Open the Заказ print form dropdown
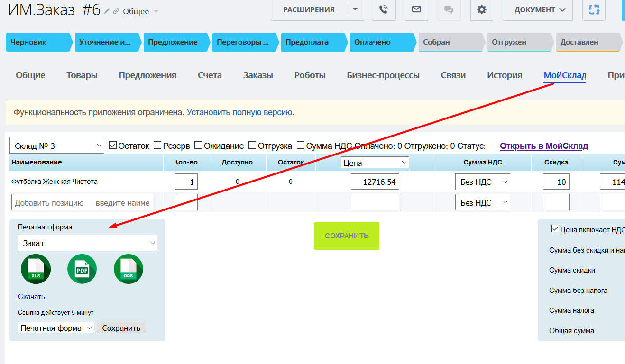The width and height of the screenshot is (625, 364). pyautogui.click(x=88, y=243)
